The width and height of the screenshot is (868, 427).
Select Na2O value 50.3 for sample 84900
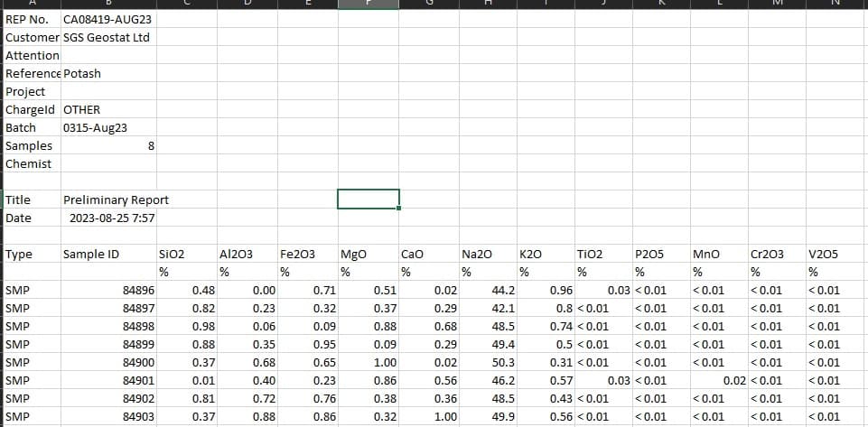[489, 362]
